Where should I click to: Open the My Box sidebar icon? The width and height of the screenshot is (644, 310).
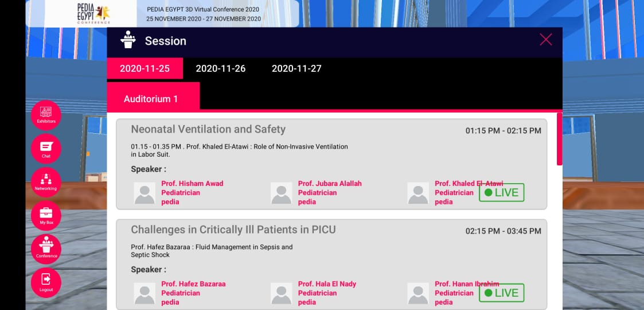point(46,215)
